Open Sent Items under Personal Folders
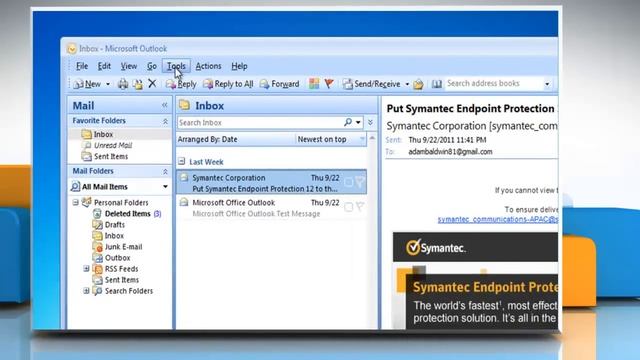This screenshot has width=640, height=360. click(122, 280)
